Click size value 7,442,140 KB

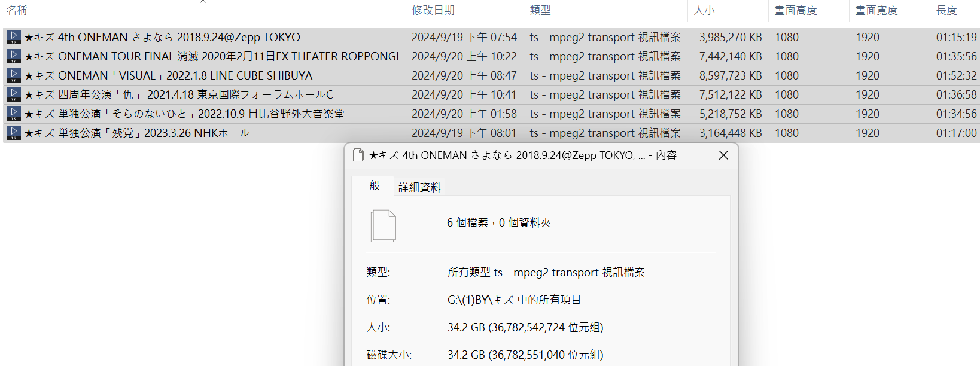tap(731, 56)
